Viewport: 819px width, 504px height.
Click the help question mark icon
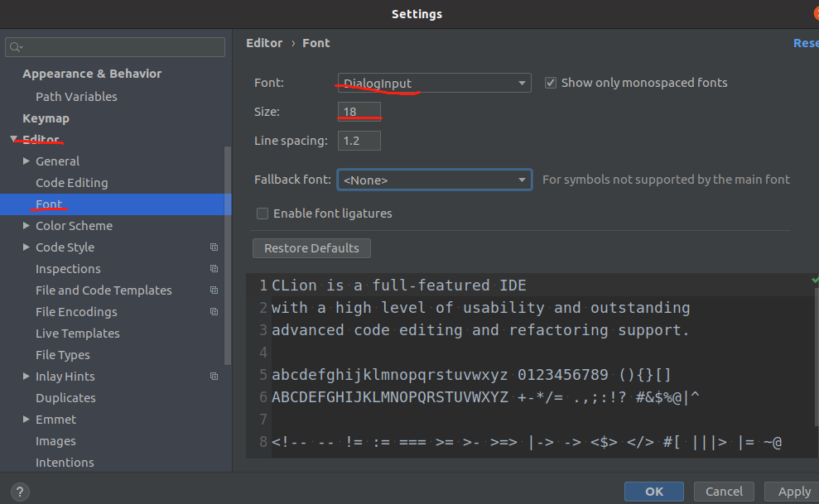pos(18,492)
